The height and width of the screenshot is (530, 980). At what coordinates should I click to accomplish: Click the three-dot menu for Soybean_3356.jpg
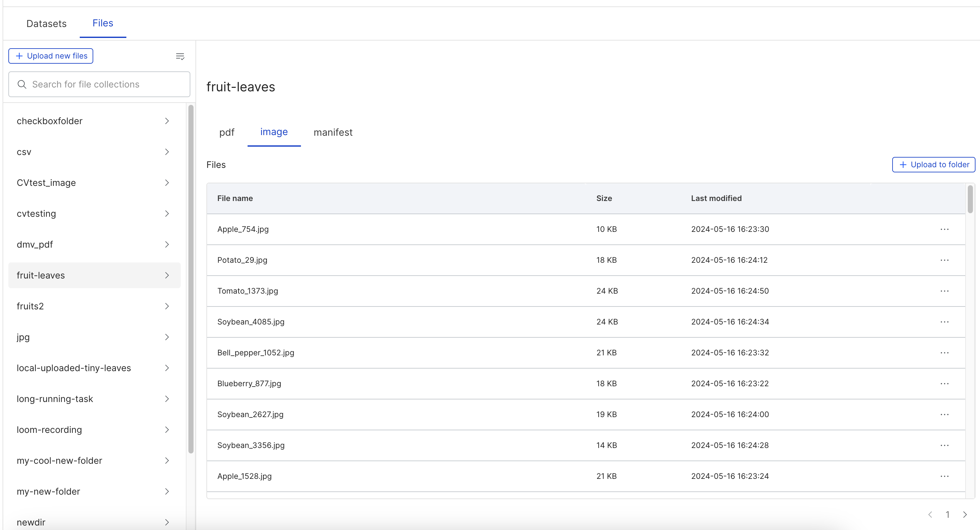click(944, 445)
